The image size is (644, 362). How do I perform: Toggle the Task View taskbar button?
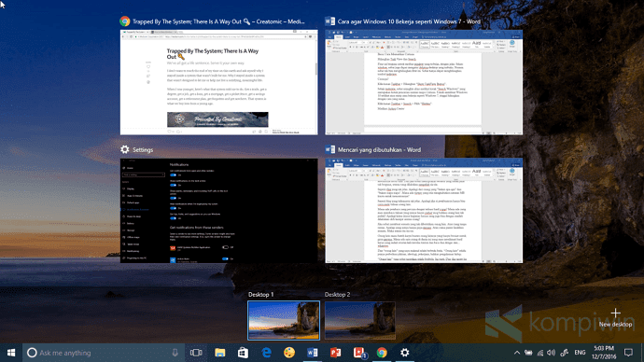click(196, 353)
